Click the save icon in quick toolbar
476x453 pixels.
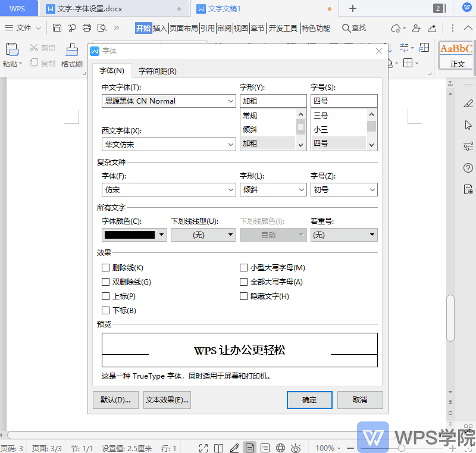coord(57,28)
